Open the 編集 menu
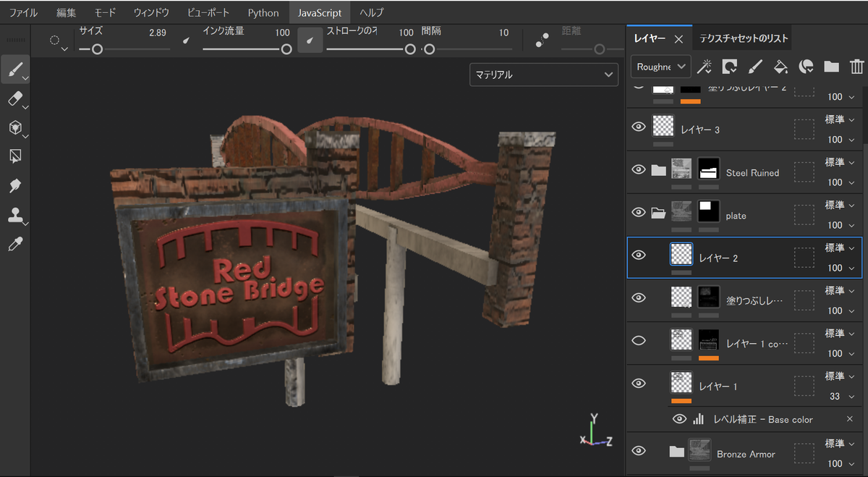 66,12
